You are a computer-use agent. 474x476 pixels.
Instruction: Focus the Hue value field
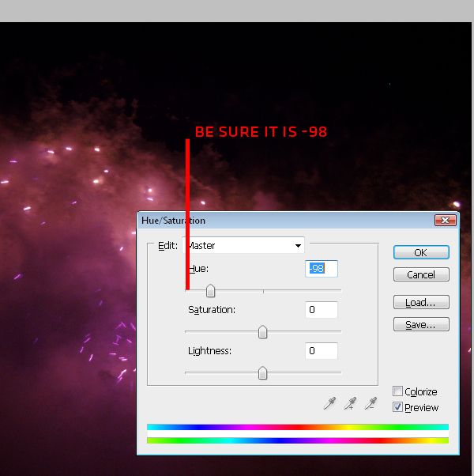[322, 269]
